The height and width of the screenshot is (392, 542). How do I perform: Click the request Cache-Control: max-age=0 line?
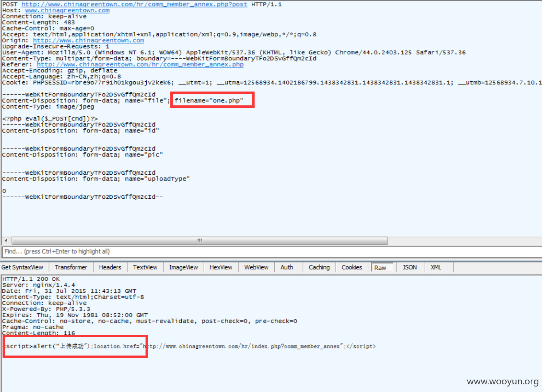tap(48, 28)
